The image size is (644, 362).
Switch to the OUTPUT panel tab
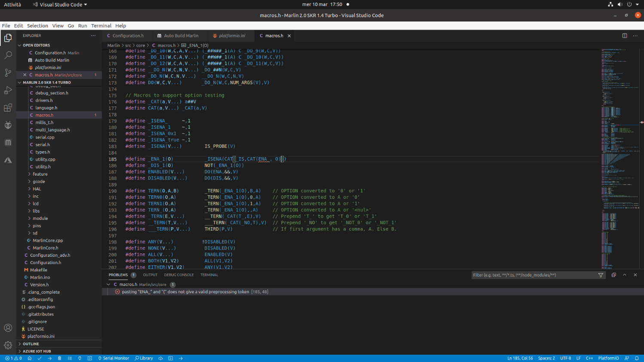pos(150,275)
